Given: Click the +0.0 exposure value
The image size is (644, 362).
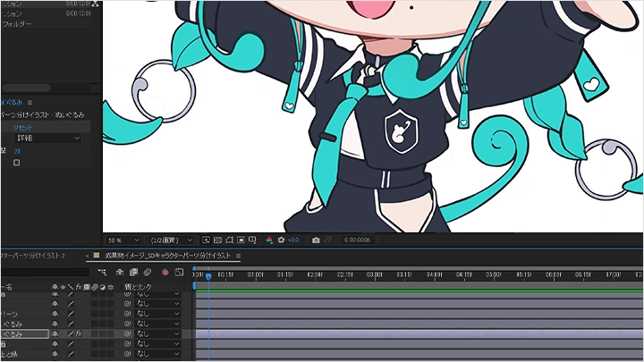Looking at the screenshot, I should pos(293,240).
